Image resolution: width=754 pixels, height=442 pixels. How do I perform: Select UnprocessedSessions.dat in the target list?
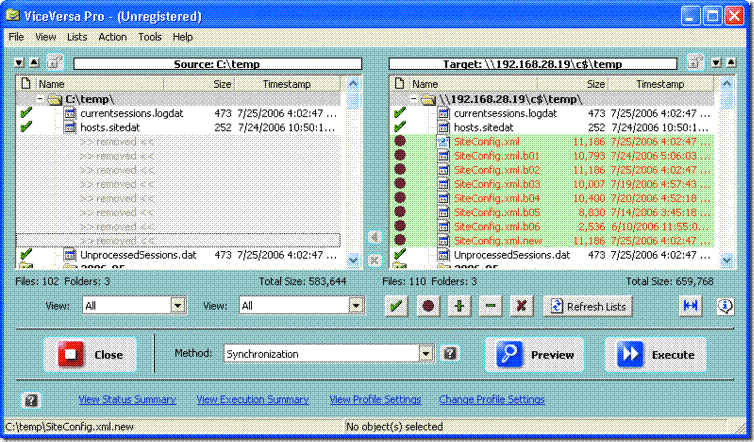512,255
